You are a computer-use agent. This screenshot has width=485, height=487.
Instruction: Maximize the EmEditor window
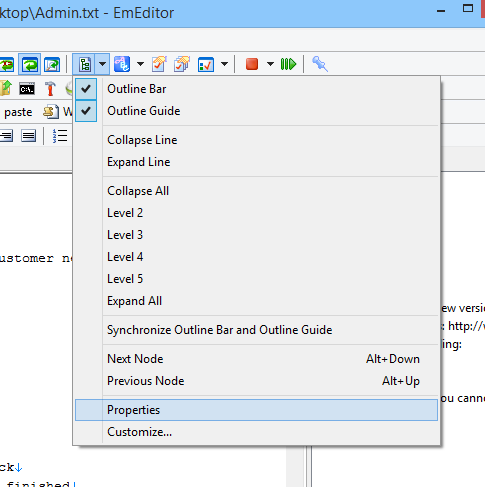click(x=468, y=9)
